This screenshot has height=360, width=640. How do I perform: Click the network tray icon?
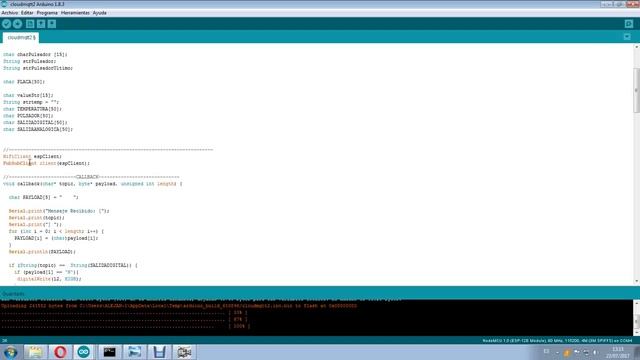tap(586, 352)
